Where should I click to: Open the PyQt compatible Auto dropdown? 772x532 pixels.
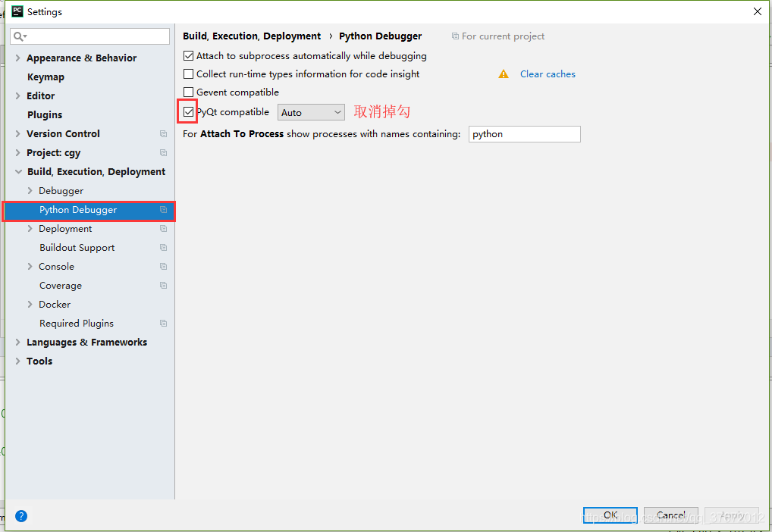pyautogui.click(x=311, y=112)
